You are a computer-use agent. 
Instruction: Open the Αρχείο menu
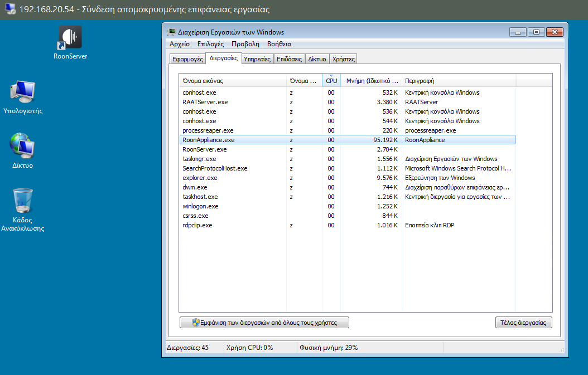click(x=179, y=44)
